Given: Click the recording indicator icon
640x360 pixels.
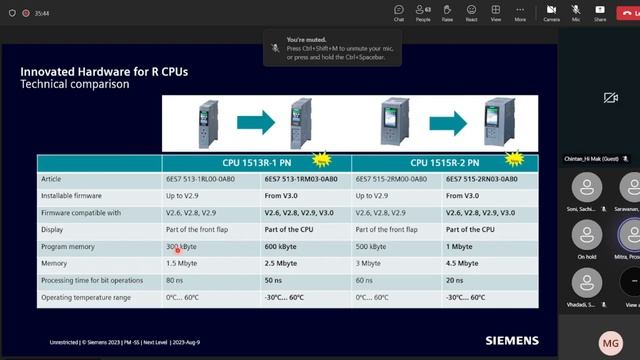Looking at the screenshot, I should (x=26, y=13).
